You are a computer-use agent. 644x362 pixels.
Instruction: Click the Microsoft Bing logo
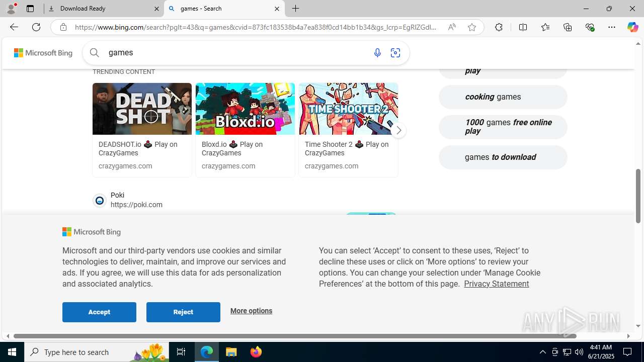coord(43,53)
